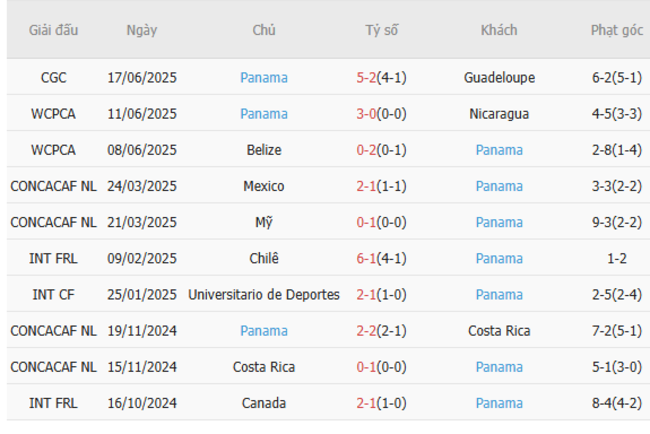Click the "Tỷ số" column header
Viewport: 650px width, 434px height.
coord(381,30)
